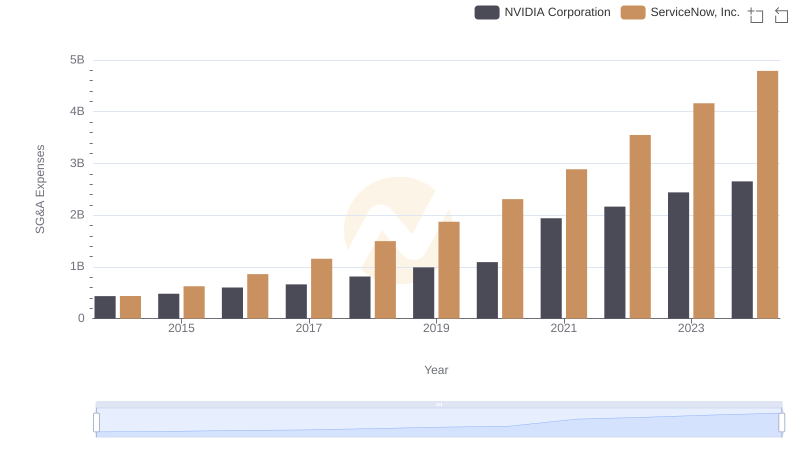This screenshot has height=461, width=800.
Task: Select the NVIDIA bar for 2024
Action: tap(742, 250)
